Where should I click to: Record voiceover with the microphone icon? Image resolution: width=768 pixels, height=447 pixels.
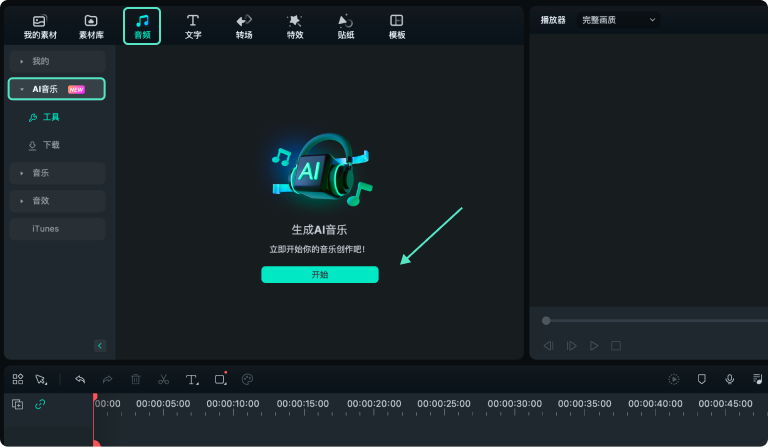click(x=729, y=379)
